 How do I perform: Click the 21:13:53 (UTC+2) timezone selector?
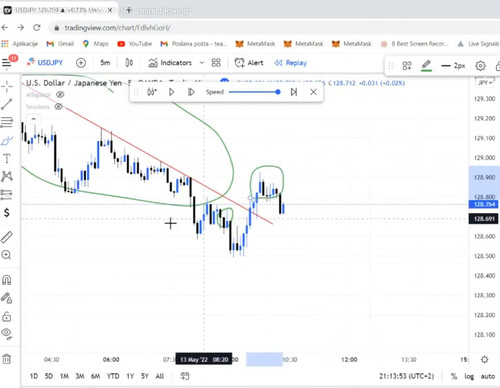[x=406, y=376]
